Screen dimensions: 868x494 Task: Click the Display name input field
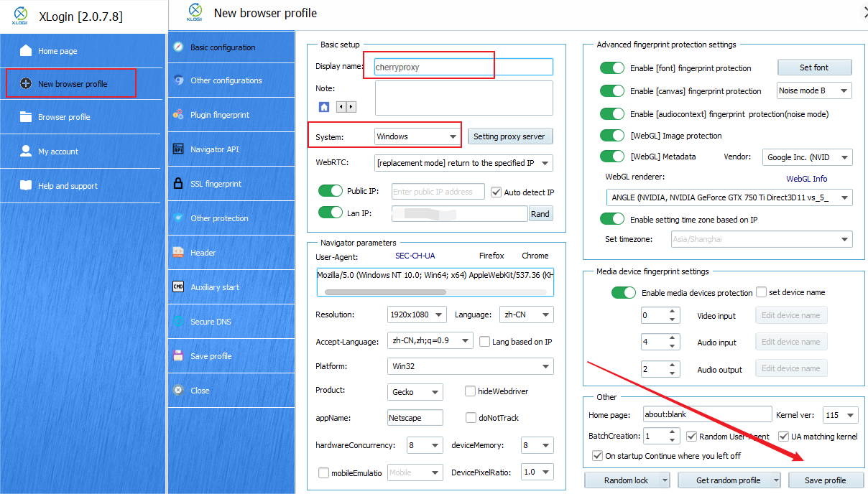pyautogui.click(x=463, y=67)
